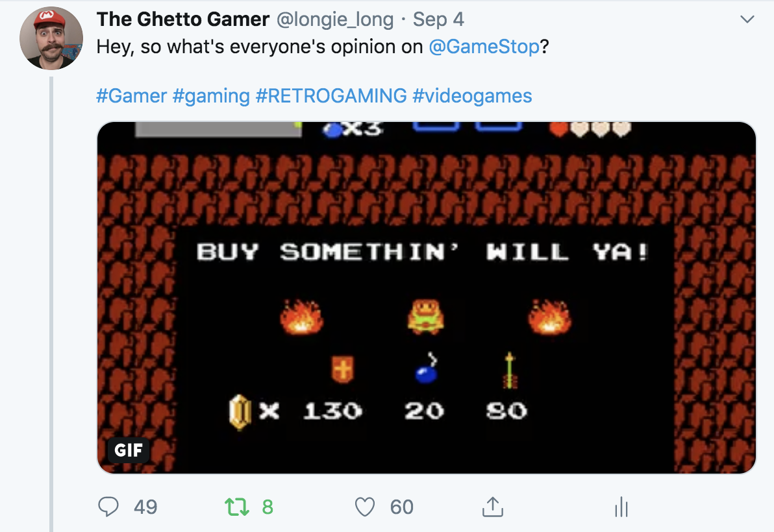Click the reply speech bubble icon

pyautogui.click(x=108, y=506)
